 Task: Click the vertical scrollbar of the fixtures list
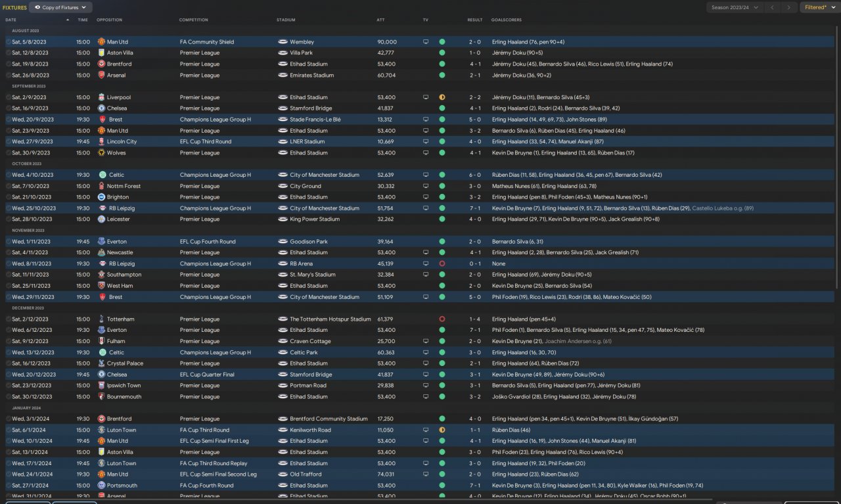pos(837,158)
